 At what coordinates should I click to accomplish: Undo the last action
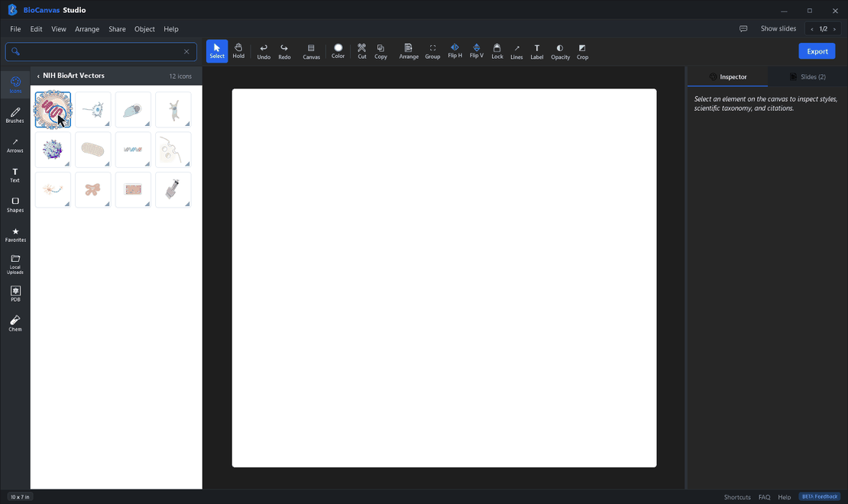pyautogui.click(x=264, y=51)
